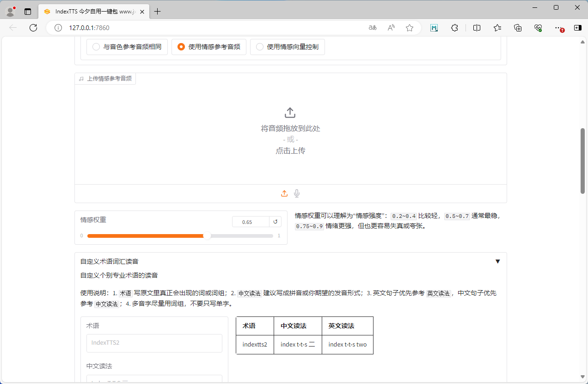Select 使用情感向量控制 radio option
Viewport: 588px width, 384px height.
click(260, 47)
